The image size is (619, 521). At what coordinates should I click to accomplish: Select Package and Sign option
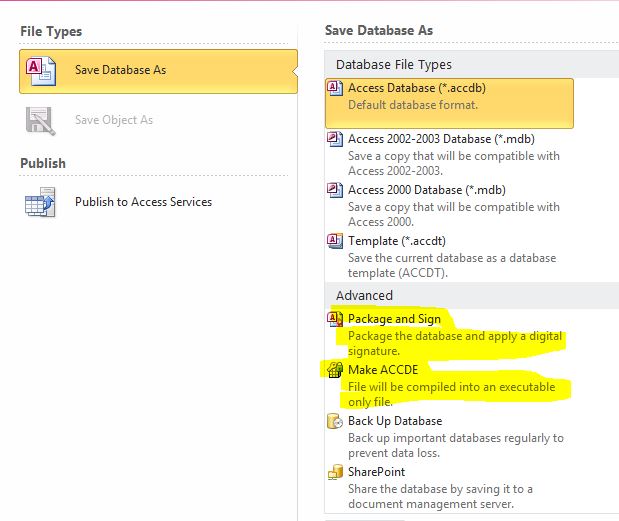pyautogui.click(x=449, y=334)
